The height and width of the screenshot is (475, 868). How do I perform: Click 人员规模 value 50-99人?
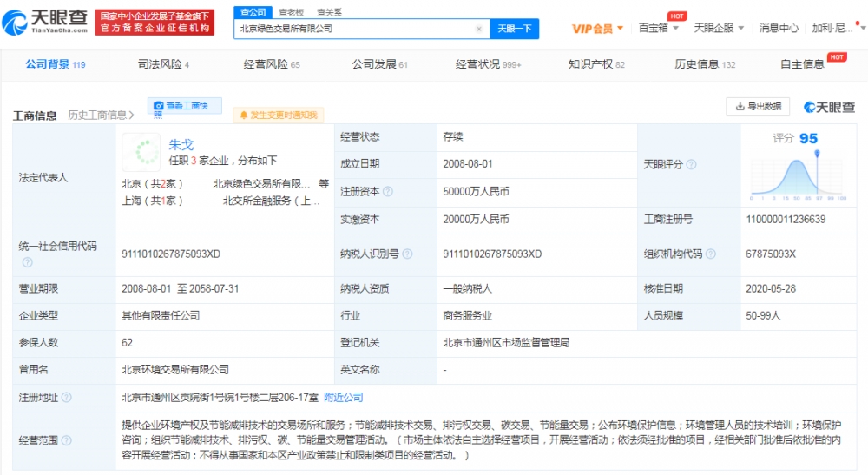pyautogui.click(x=763, y=315)
